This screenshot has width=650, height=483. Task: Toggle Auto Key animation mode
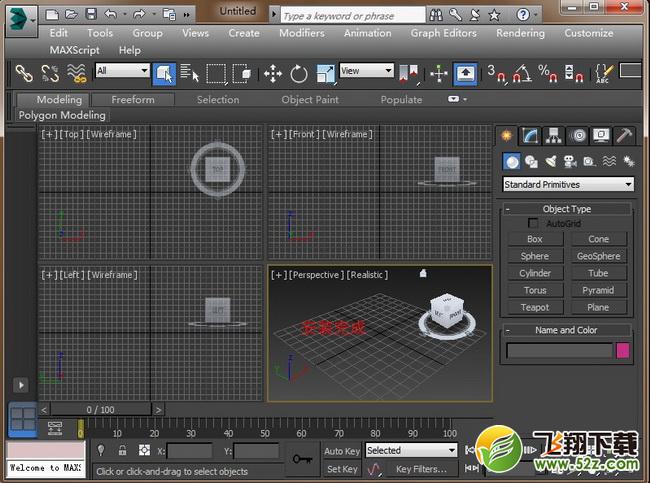342,451
